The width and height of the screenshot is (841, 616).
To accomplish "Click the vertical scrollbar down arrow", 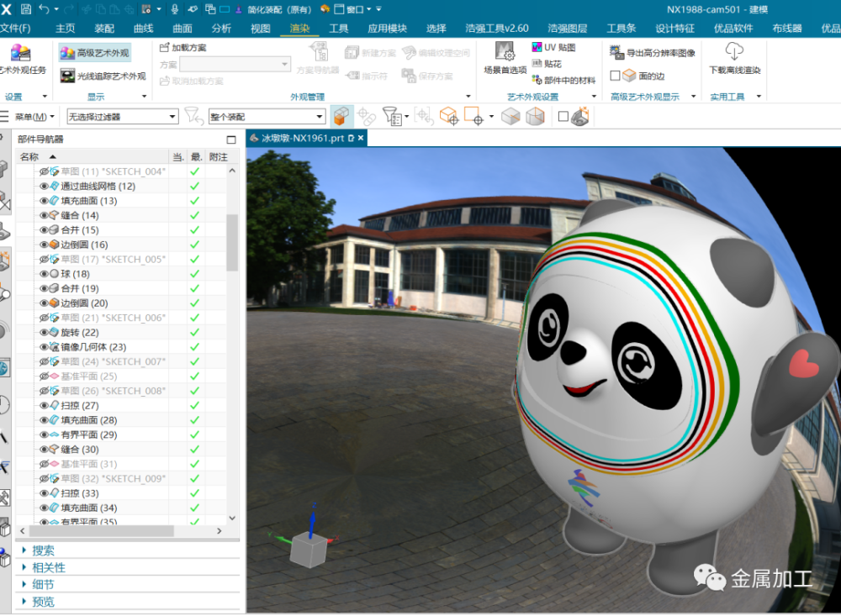I will tap(232, 518).
